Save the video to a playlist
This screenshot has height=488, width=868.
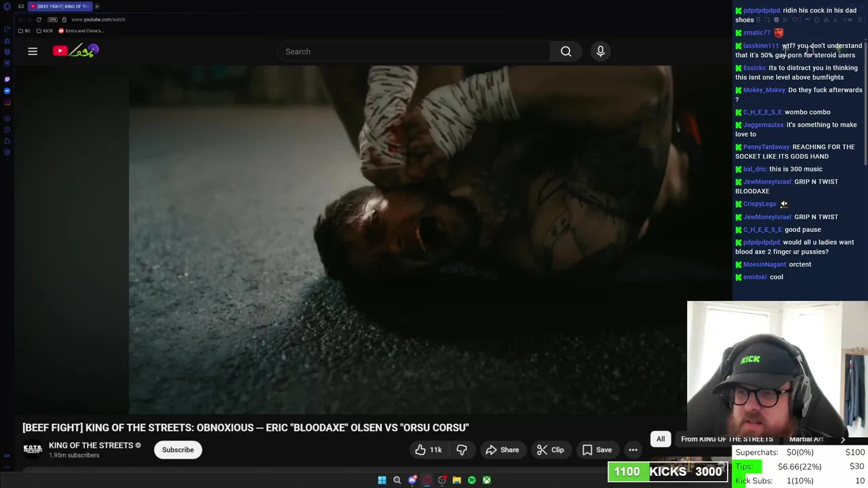(597, 450)
